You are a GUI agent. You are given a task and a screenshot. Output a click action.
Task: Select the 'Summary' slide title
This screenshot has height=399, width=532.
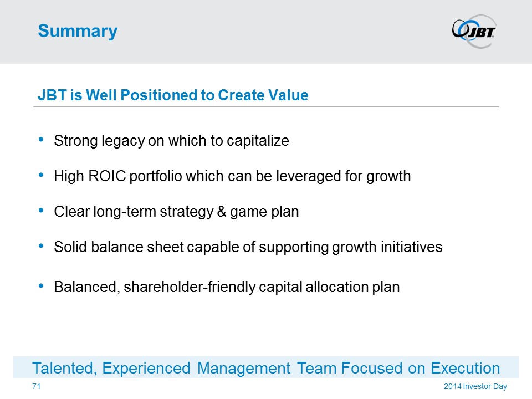(78, 31)
